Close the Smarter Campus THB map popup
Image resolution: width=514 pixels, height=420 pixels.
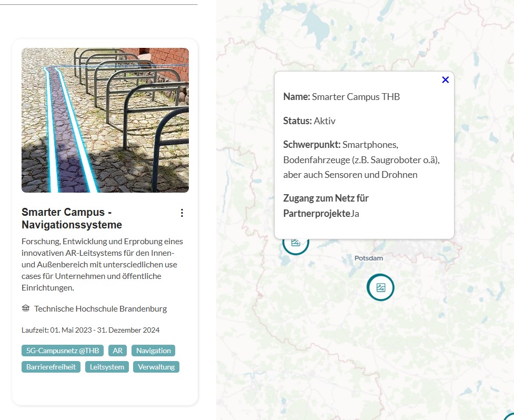click(x=445, y=80)
